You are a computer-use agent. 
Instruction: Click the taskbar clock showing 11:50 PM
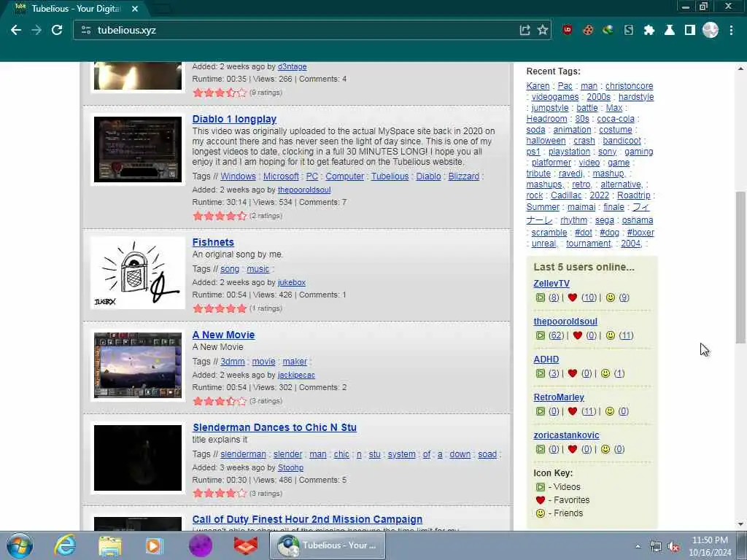click(710, 546)
